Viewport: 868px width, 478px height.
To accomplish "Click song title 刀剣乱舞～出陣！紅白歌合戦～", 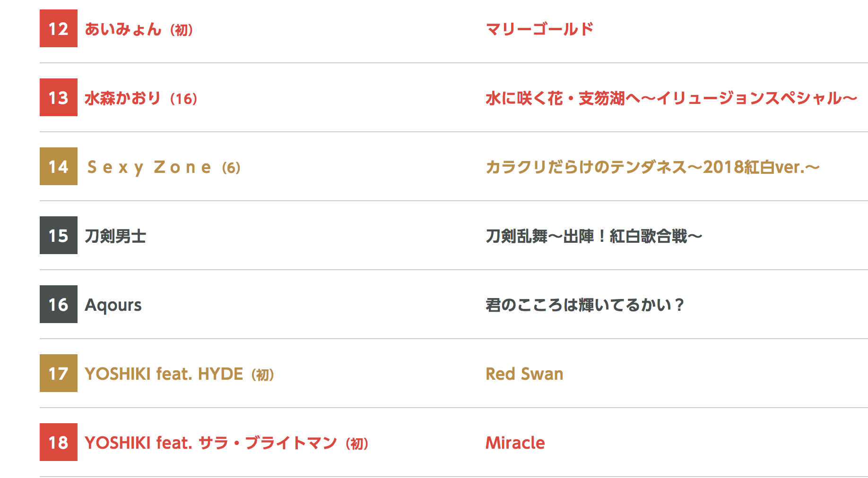I will tap(594, 236).
